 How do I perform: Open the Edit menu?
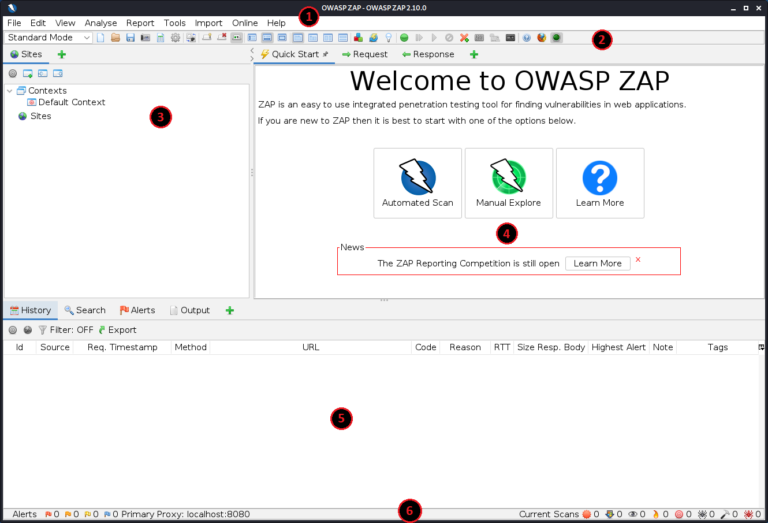coord(38,23)
